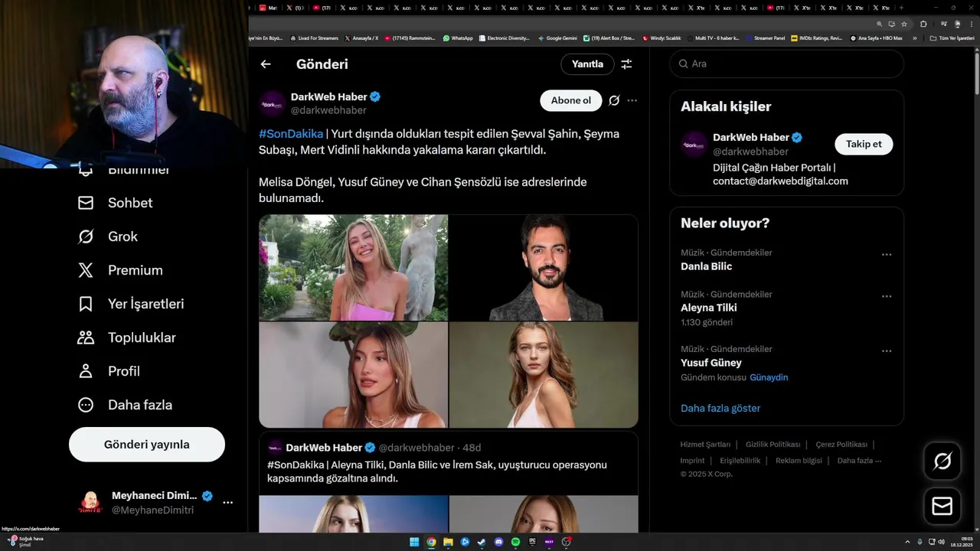Open the Ana Sayfa HBO Max bookmark
The height and width of the screenshot is (551, 980).
click(x=877, y=37)
